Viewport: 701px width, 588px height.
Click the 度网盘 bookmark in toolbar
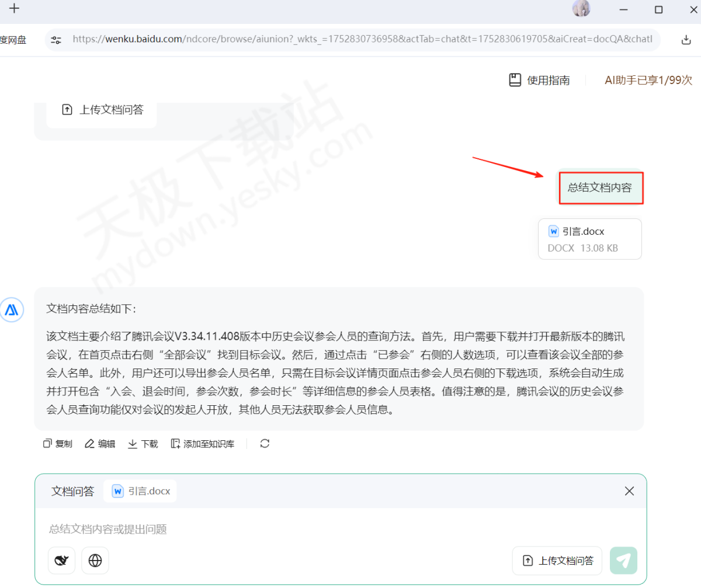click(13, 40)
